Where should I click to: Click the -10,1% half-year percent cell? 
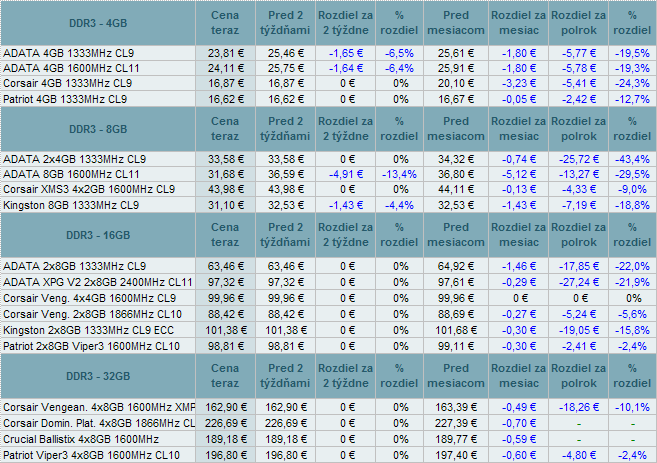tap(632, 407)
